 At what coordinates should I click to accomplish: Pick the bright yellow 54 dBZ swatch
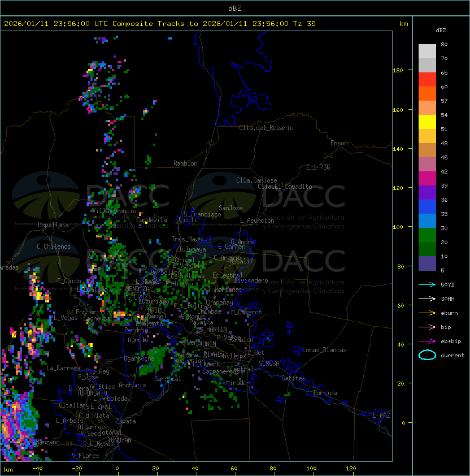pos(427,122)
